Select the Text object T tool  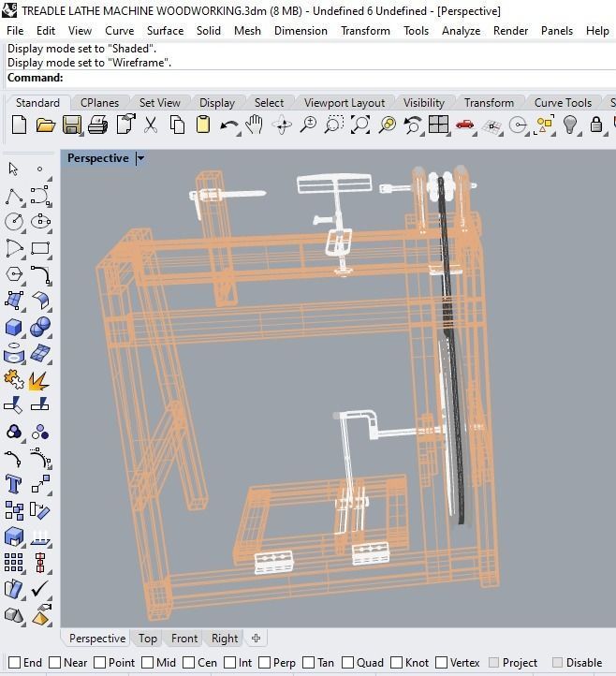(x=14, y=485)
